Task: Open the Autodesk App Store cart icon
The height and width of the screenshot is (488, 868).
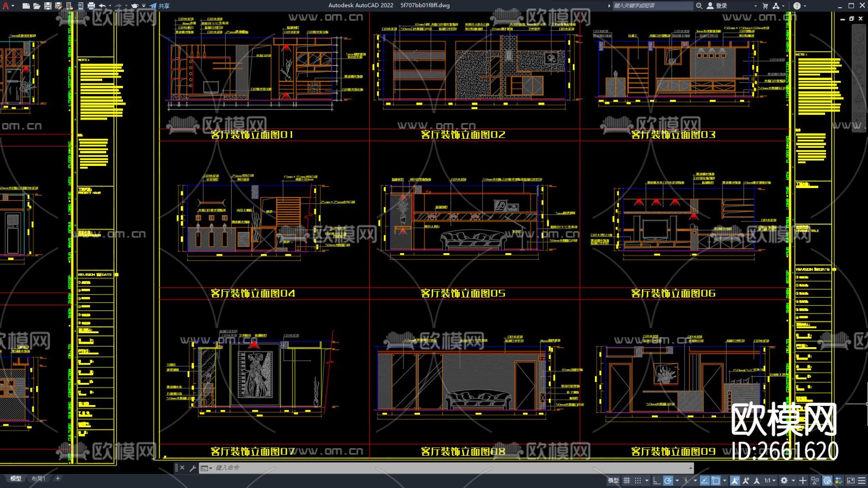Action: coord(765,6)
